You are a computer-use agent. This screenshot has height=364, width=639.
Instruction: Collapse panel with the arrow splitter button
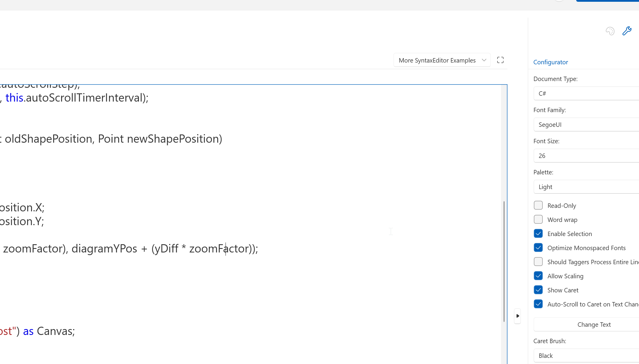pyautogui.click(x=517, y=316)
